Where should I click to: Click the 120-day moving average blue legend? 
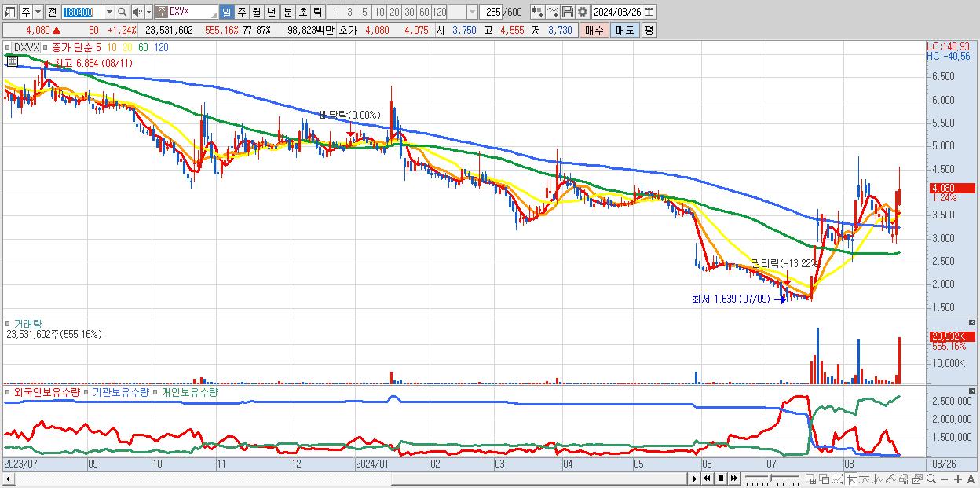click(161, 47)
